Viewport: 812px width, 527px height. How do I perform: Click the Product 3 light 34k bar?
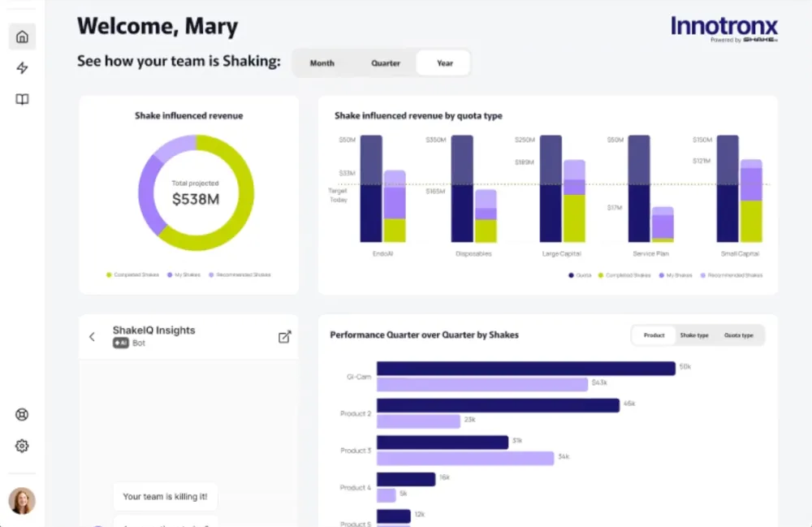point(465,458)
